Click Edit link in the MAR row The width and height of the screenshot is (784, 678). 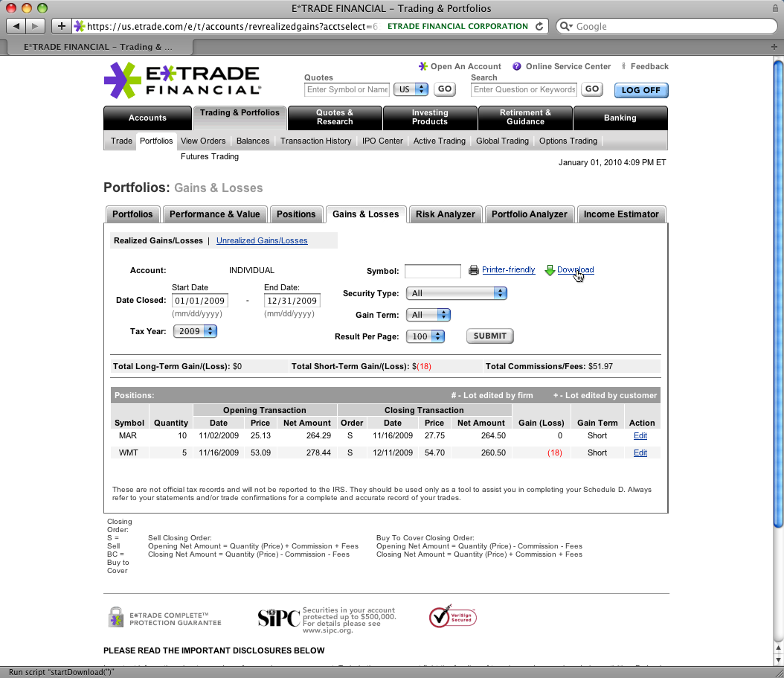[x=640, y=436]
